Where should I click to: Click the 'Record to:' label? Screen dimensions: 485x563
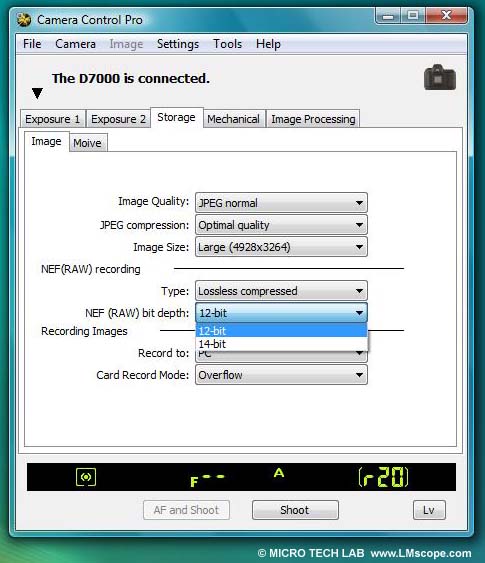(x=163, y=353)
